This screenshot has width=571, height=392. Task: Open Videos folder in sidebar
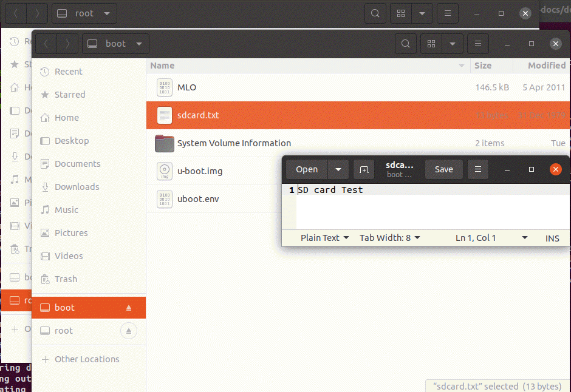(x=89, y=256)
